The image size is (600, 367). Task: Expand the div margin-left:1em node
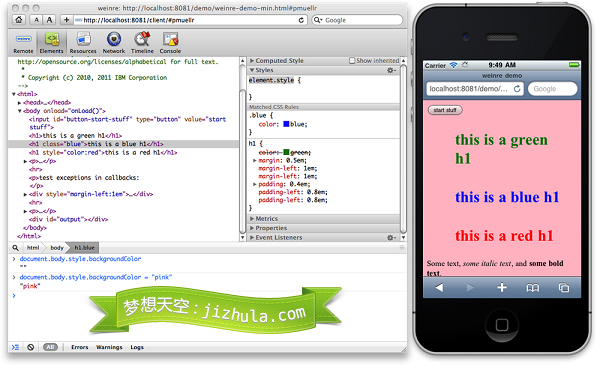(25, 194)
